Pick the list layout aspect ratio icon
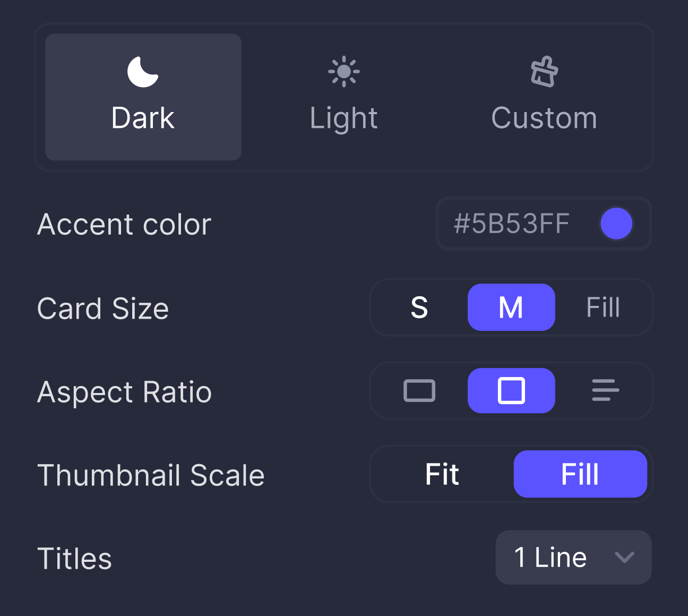The width and height of the screenshot is (688, 616). click(604, 391)
